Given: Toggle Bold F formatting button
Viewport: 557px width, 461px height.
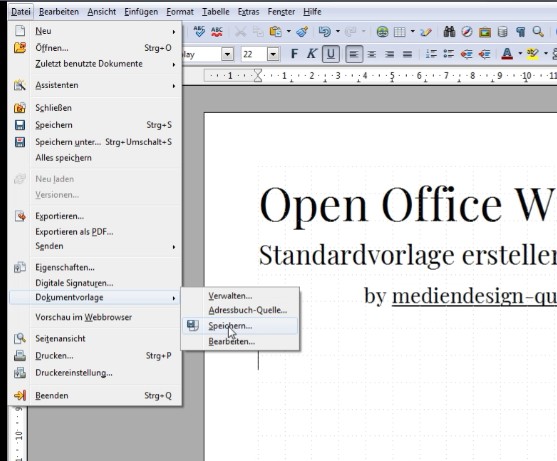Looking at the screenshot, I should [294, 54].
